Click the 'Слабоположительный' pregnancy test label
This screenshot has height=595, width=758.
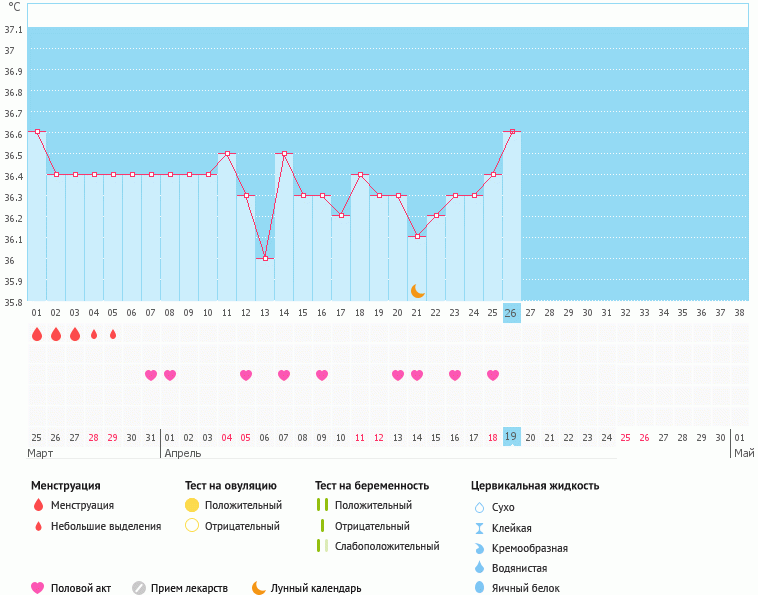pyautogui.click(x=387, y=546)
